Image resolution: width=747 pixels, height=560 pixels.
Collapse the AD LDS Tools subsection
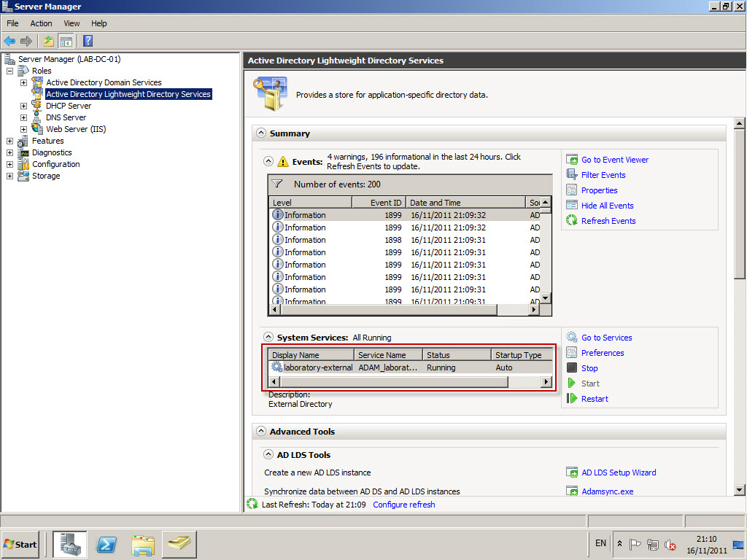point(268,454)
